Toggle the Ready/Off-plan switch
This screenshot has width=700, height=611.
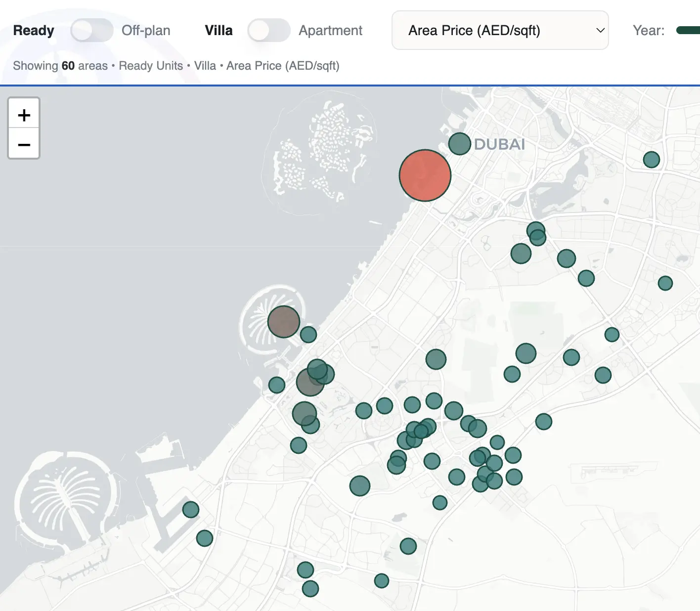91,31
